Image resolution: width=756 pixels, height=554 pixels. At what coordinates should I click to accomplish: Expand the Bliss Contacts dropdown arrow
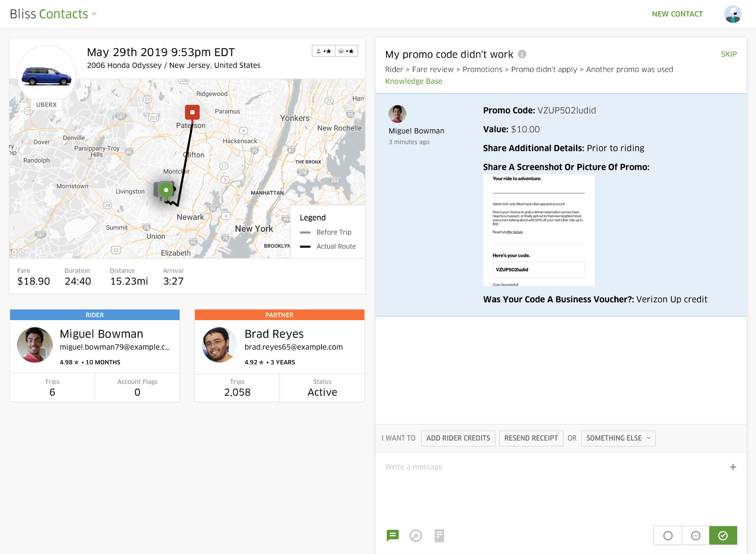point(94,14)
